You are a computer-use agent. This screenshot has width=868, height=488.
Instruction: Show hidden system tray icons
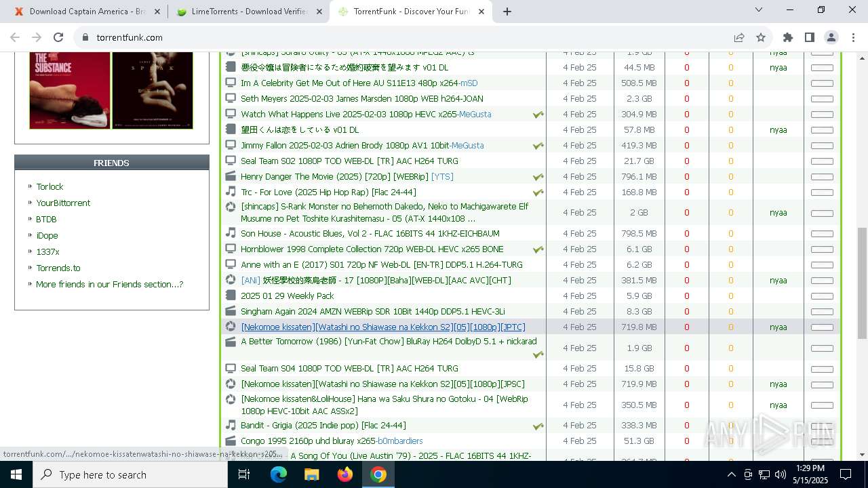pos(731,474)
